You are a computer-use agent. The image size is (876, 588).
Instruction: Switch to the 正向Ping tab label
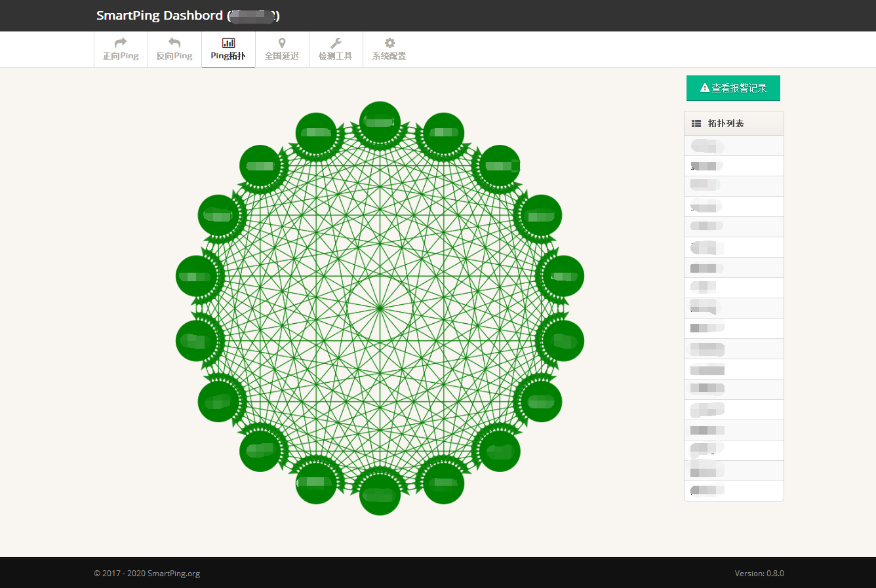(121, 56)
